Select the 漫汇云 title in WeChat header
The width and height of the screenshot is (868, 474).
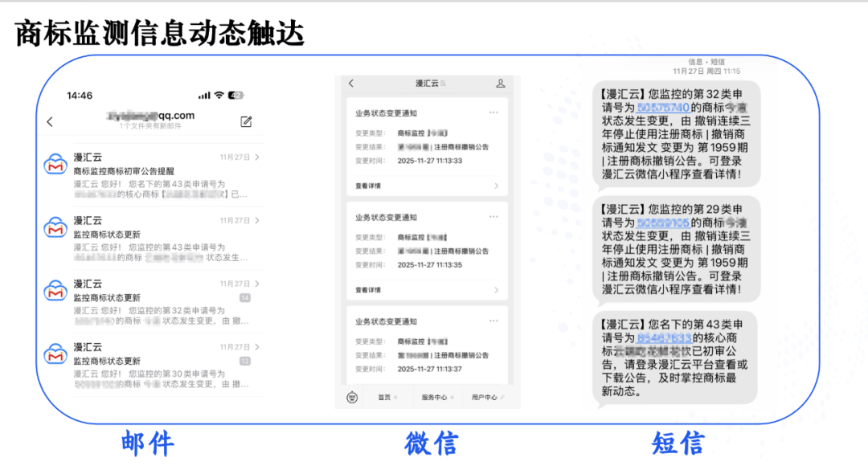pos(427,83)
